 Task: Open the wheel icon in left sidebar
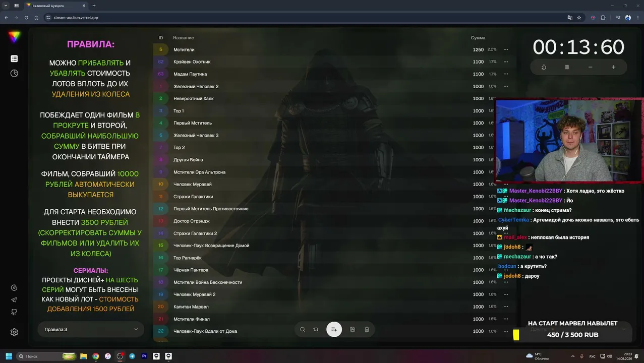(14, 73)
